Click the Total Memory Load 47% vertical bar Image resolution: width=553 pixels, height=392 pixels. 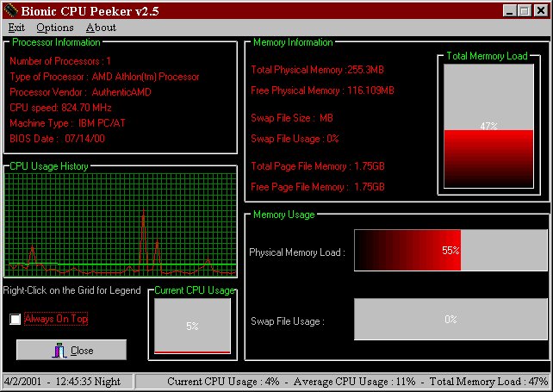488,126
